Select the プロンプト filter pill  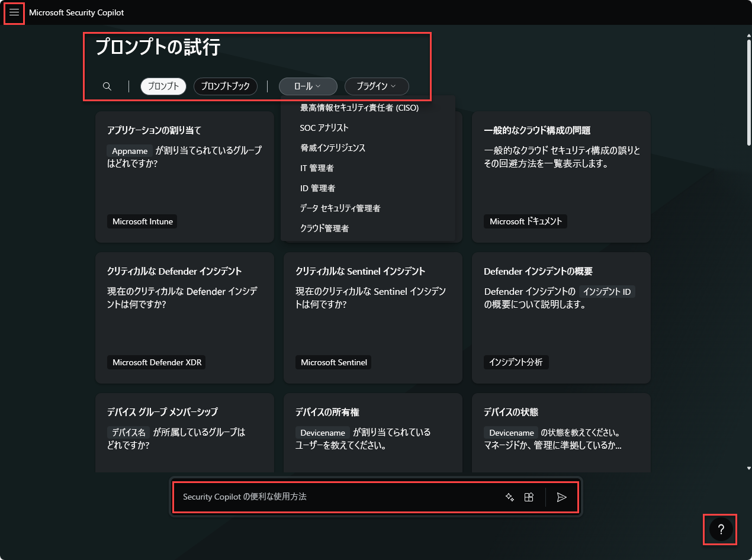pos(163,86)
